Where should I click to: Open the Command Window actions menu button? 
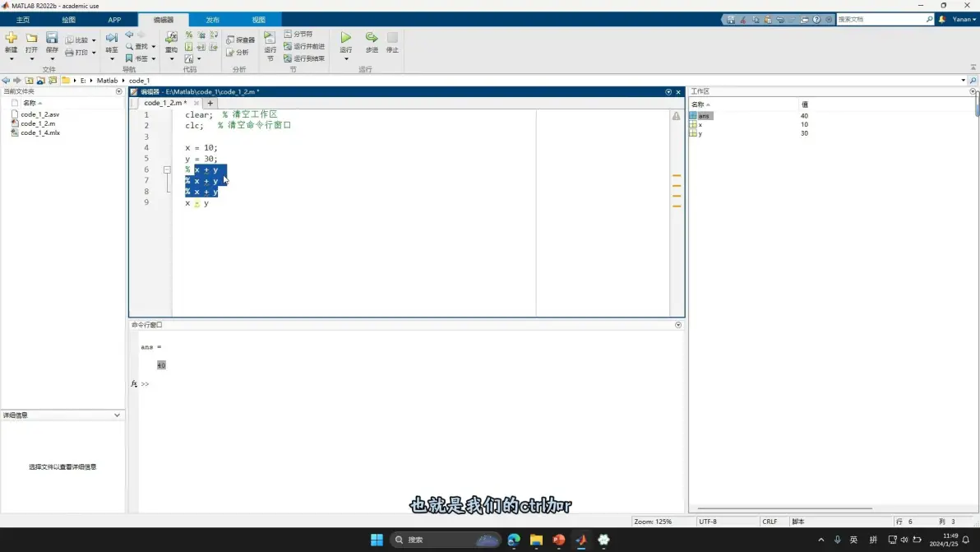point(678,325)
